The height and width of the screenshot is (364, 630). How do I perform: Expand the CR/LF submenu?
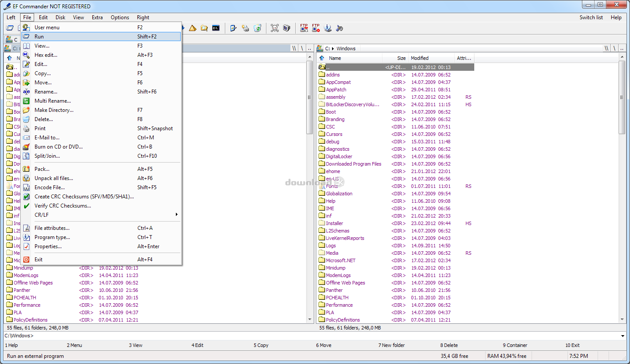pos(101,215)
